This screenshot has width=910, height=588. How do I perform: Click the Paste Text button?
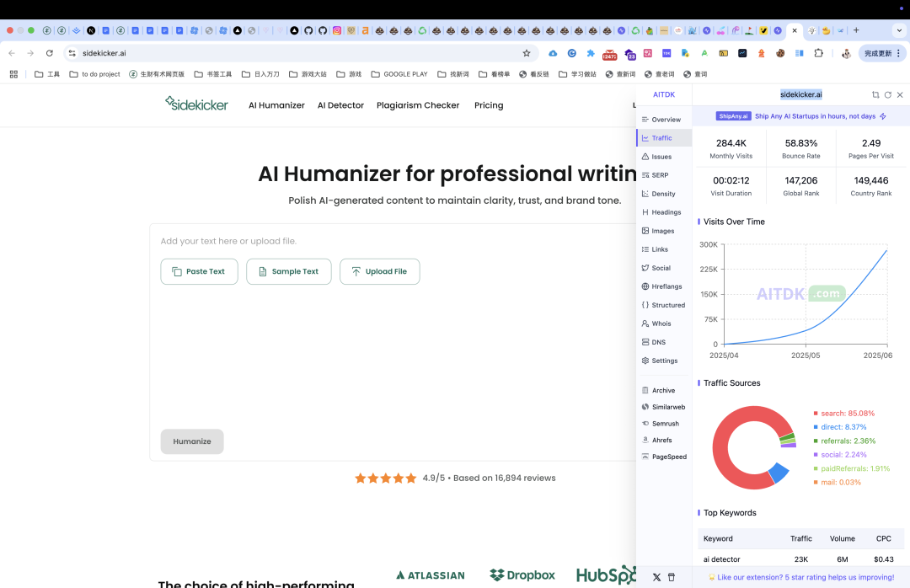pyautogui.click(x=199, y=271)
